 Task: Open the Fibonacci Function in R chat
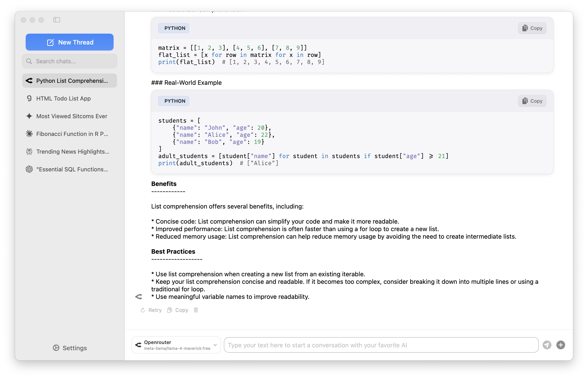coord(72,134)
